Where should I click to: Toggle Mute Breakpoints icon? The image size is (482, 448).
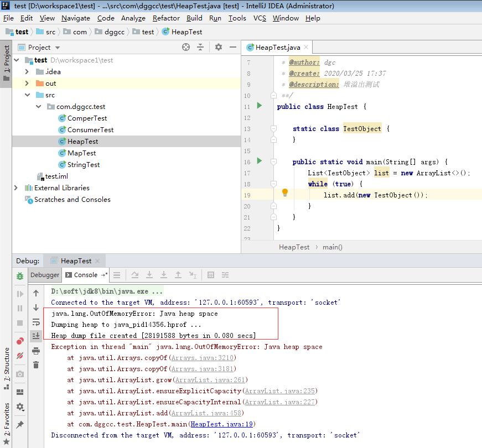[20, 356]
